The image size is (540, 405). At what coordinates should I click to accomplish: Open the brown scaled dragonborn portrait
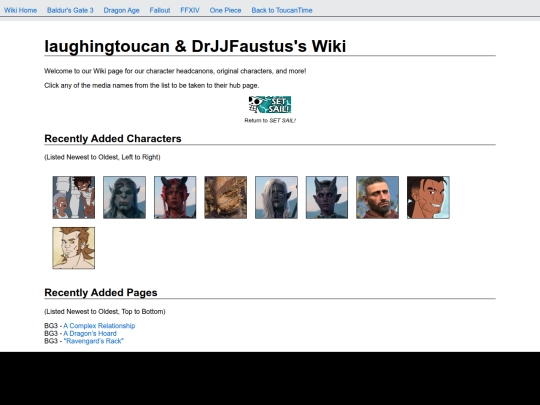pos(226,197)
